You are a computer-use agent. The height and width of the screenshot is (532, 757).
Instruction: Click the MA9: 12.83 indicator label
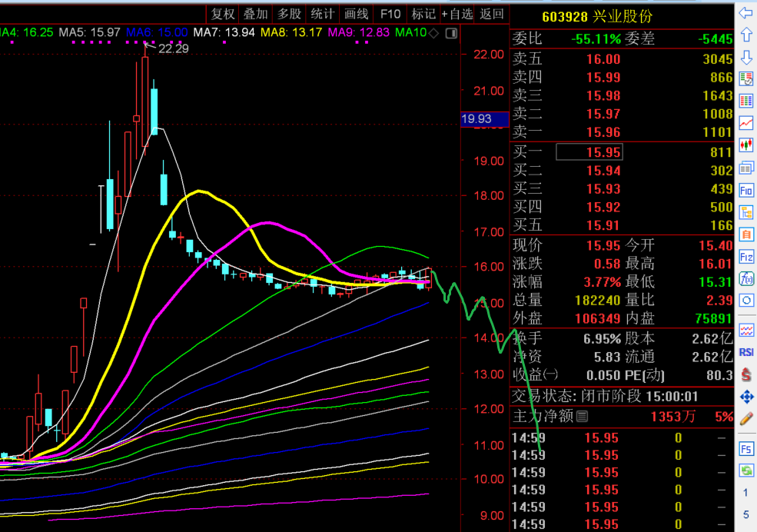(359, 33)
